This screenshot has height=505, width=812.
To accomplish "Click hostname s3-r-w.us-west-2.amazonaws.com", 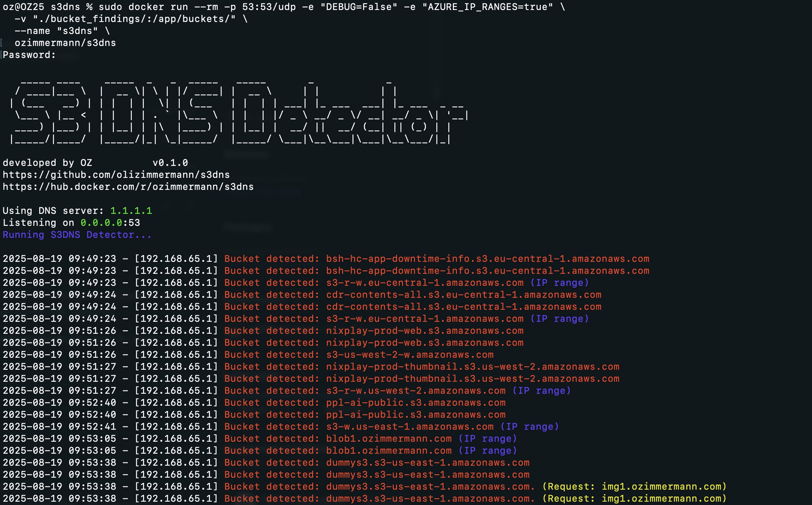I will (416, 390).
